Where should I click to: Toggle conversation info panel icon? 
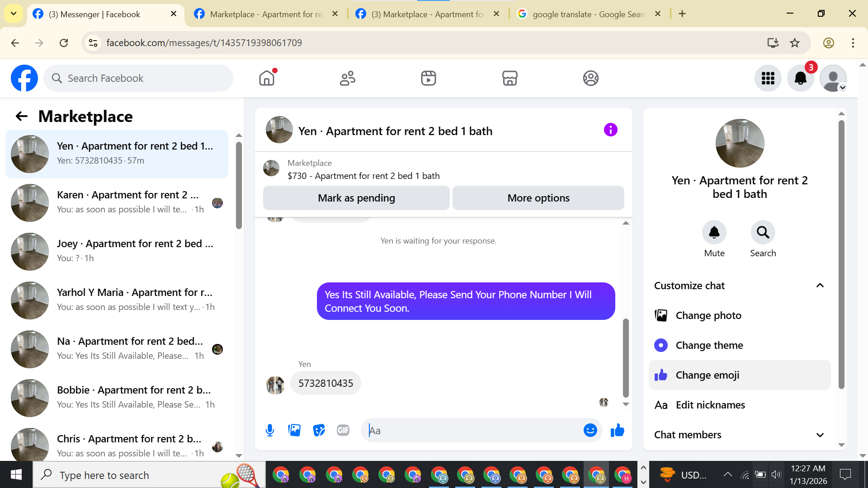[x=610, y=130]
